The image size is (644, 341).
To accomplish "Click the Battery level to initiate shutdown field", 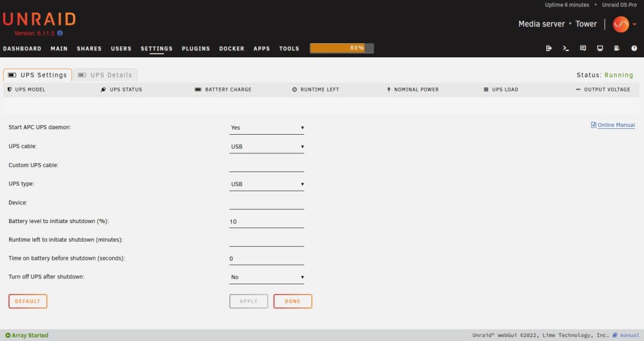I will tap(267, 221).
